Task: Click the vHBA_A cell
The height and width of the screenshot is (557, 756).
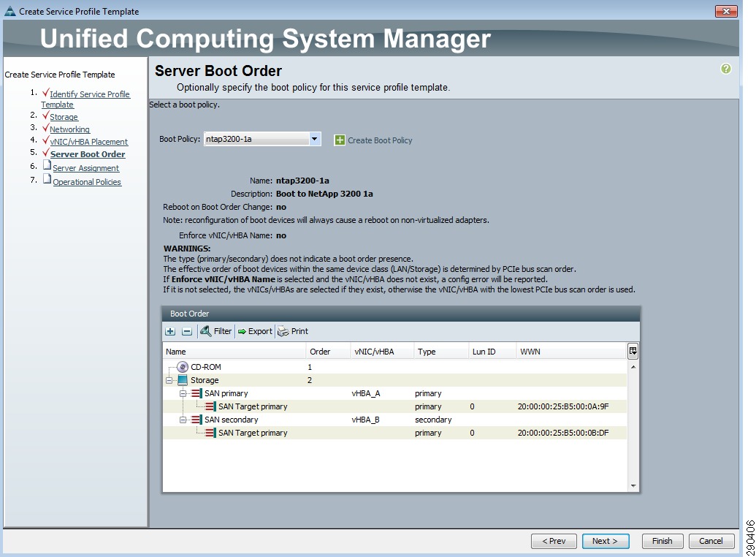Action: pos(366,393)
